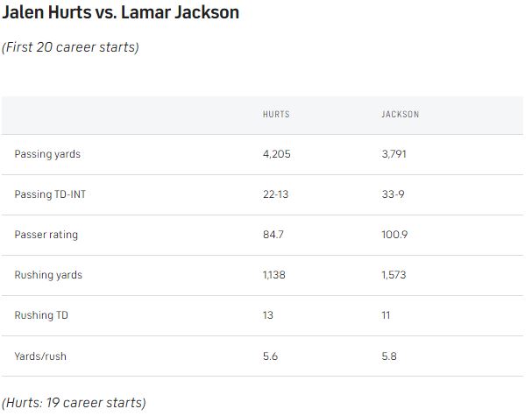The image size is (532, 416).
Task: Click the Passer rating row label
Action: tap(46, 235)
